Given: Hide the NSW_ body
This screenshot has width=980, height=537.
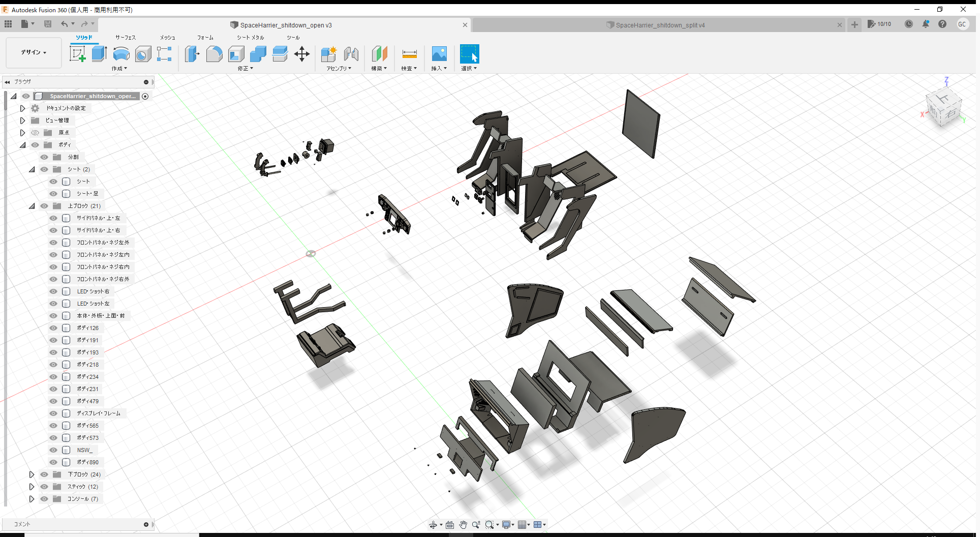Looking at the screenshot, I should [53, 450].
